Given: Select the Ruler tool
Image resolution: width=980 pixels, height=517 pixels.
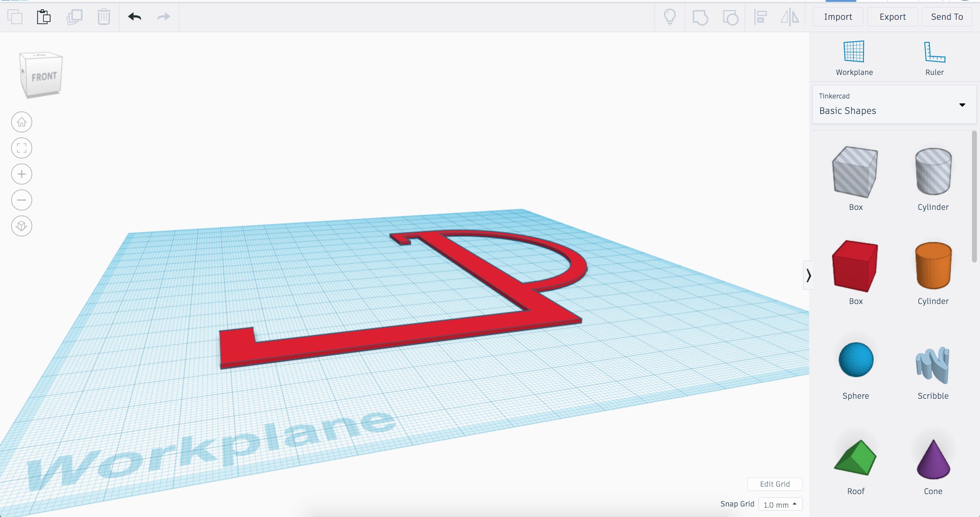Looking at the screenshot, I should 934,58.
